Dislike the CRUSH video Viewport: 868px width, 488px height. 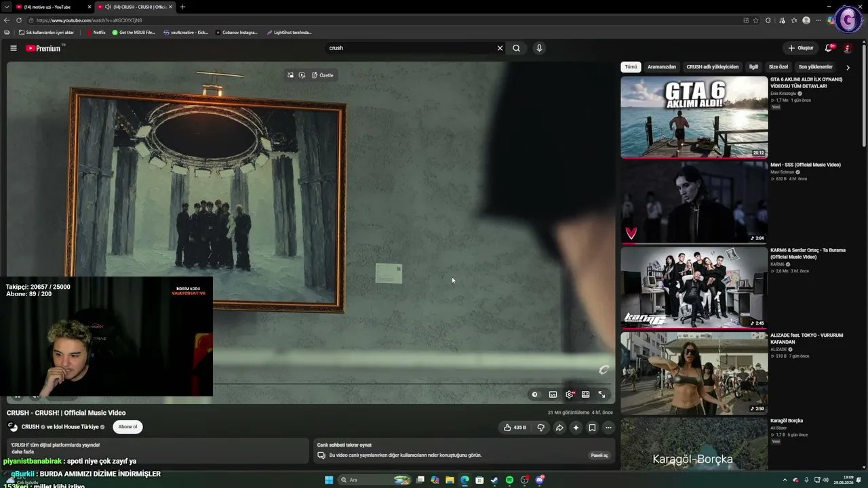tap(540, 428)
